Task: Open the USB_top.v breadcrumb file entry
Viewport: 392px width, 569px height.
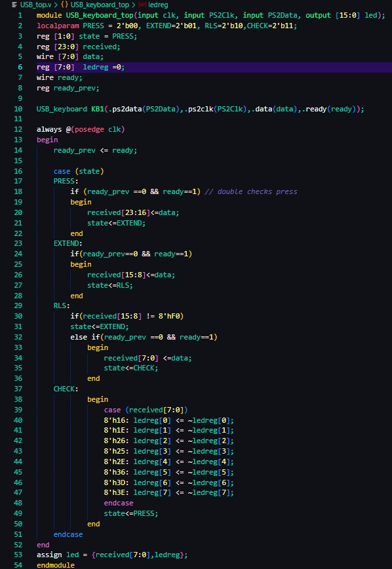Action: click(35, 5)
